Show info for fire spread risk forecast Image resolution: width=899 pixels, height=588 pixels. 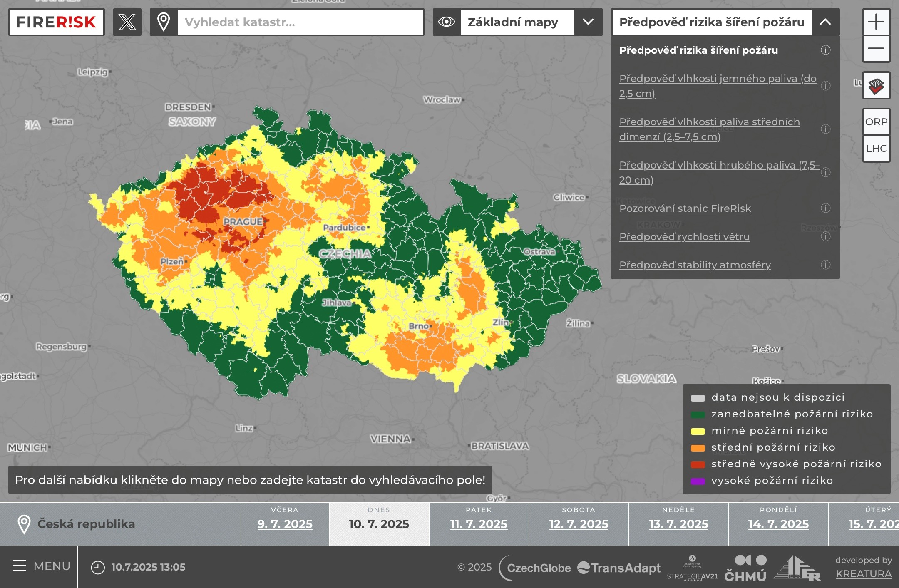tap(826, 50)
